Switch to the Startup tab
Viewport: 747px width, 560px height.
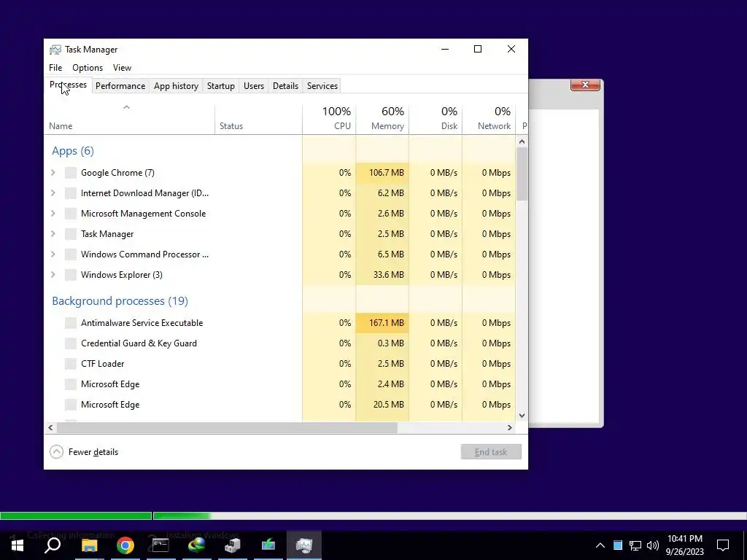coord(220,86)
